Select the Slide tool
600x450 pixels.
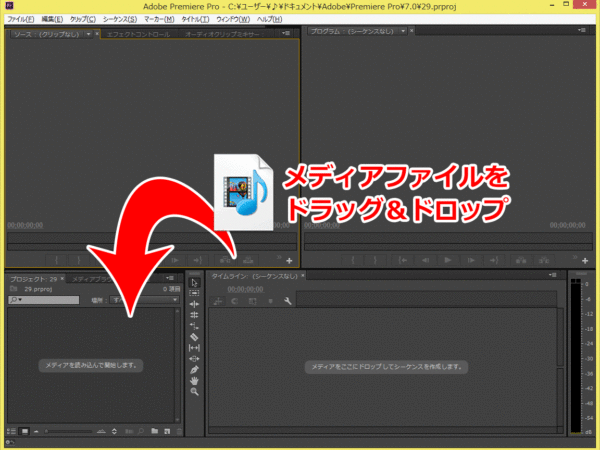pos(194,359)
